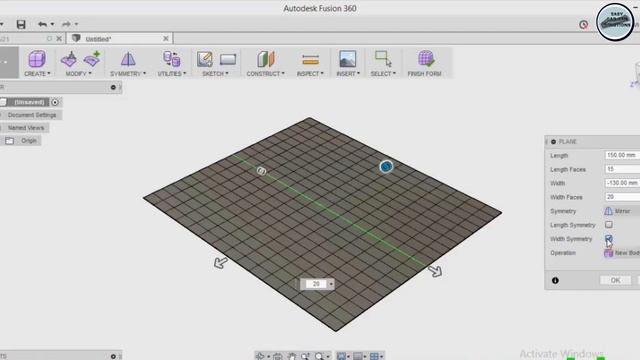Open the Symmetry Mirror dropdown in Plane dialog
This screenshot has width=640, height=360.
[x=622, y=211]
